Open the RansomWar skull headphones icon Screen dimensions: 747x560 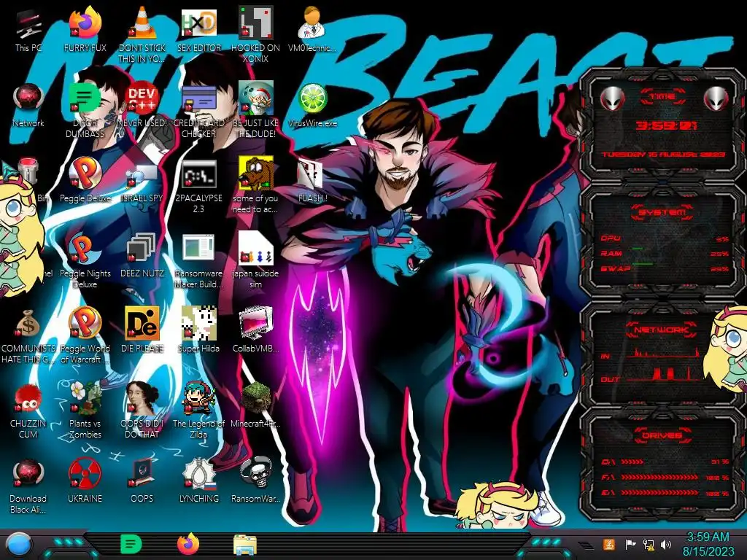[256, 481]
